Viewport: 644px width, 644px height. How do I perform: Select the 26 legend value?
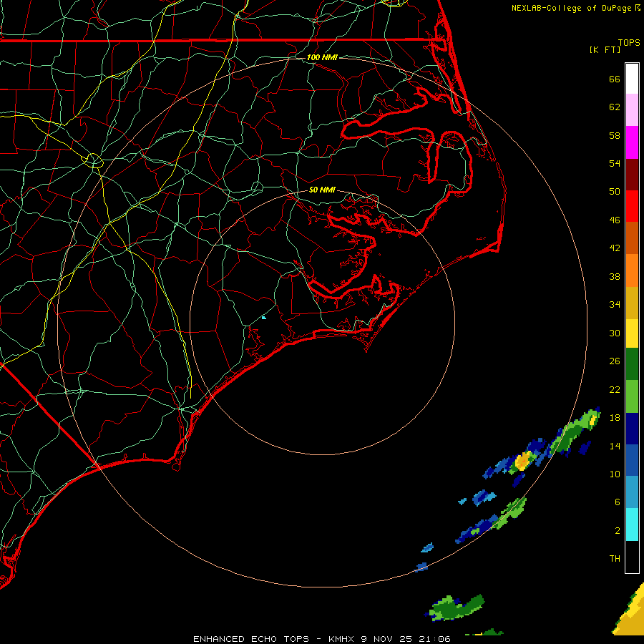pyautogui.click(x=615, y=361)
